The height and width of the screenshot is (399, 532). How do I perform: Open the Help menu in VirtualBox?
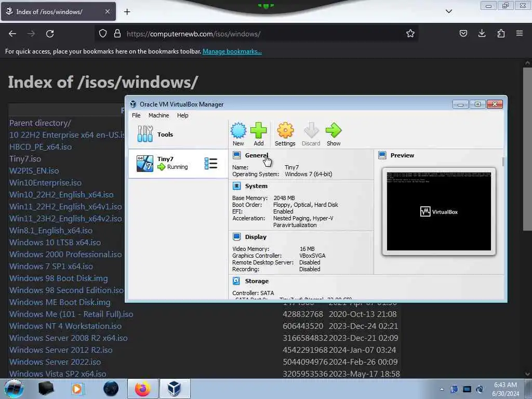pyautogui.click(x=182, y=115)
